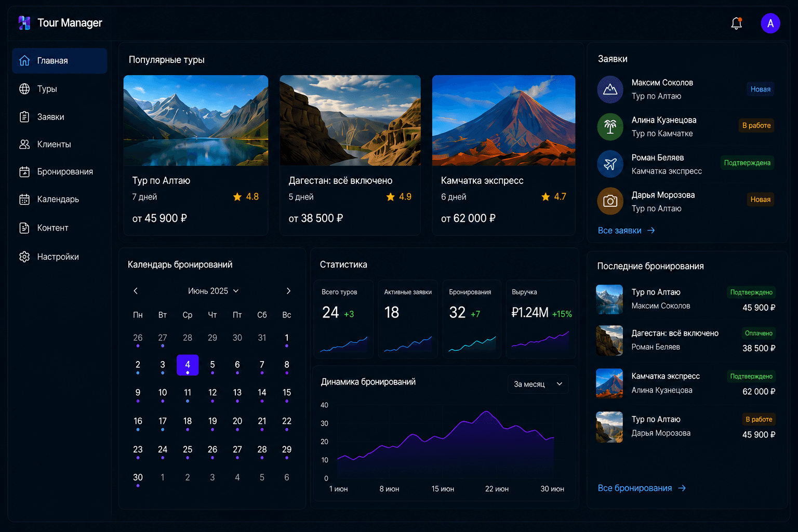The height and width of the screenshot is (532, 798).
Task: Click the price "от 38 500 ₽"
Action: tap(316, 219)
